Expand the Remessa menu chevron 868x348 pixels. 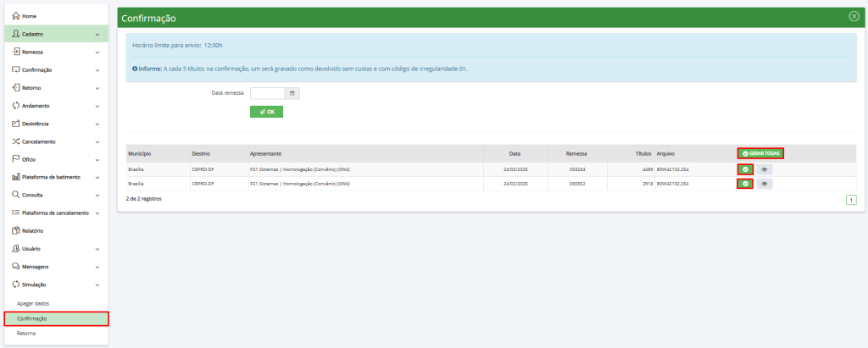pyautogui.click(x=97, y=52)
